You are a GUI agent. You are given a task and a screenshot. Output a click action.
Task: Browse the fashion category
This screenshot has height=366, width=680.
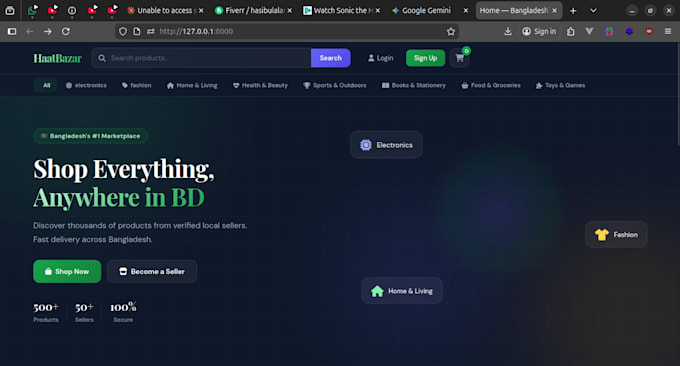tap(137, 85)
